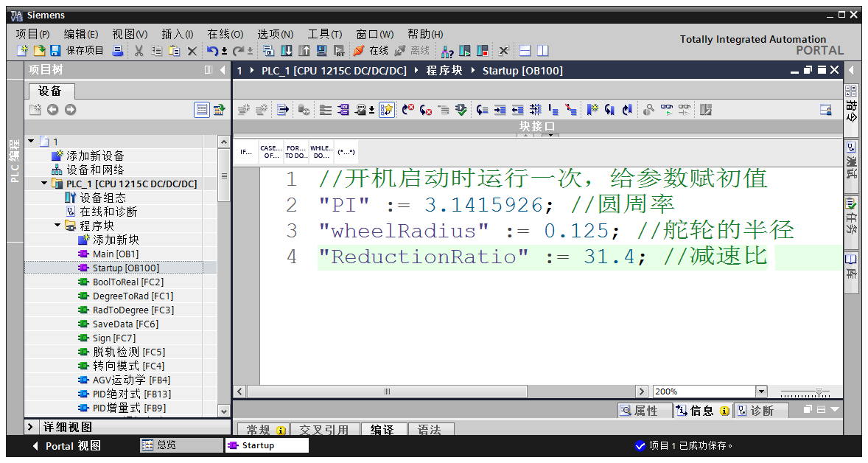Viewport: 868px width, 463px height.
Task: Select AGV运动学 [FB4] block in tree
Action: click(x=131, y=380)
